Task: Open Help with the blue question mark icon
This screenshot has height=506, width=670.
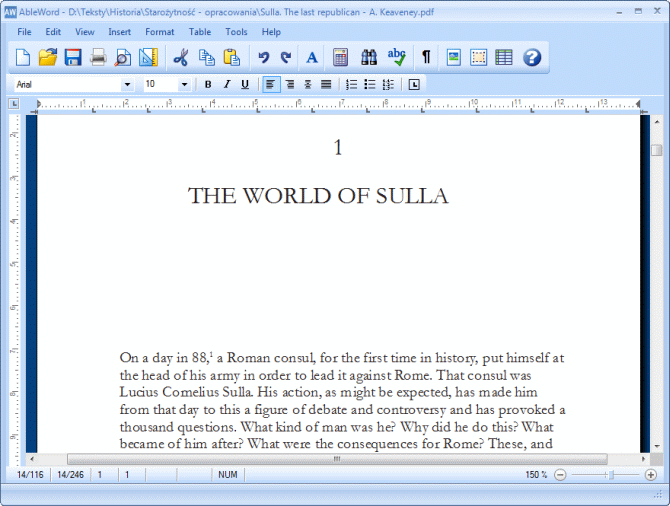Action: tap(532, 57)
